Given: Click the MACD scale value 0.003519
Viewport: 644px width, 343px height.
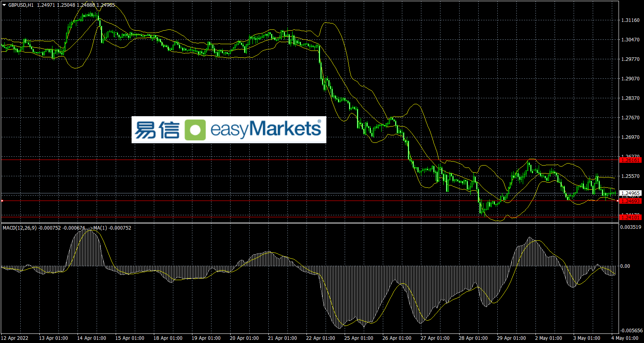Looking at the screenshot, I should [x=631, y=228].
